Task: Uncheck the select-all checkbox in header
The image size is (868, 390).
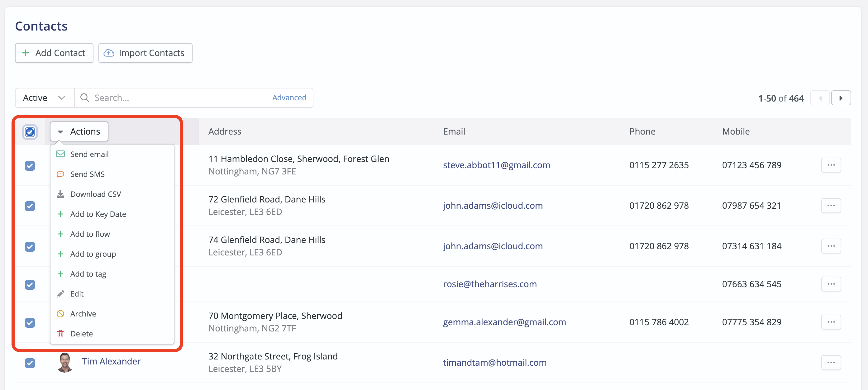Action: click(30, 132)
